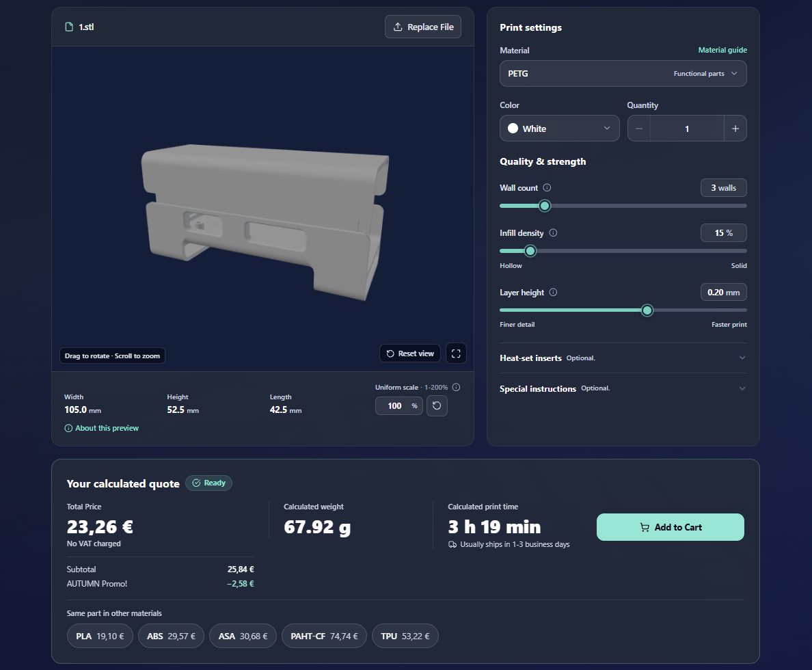The image size is (812, 670).
Task: Click the calculated weight 67.92 g
Action: [x=317, y=527]
